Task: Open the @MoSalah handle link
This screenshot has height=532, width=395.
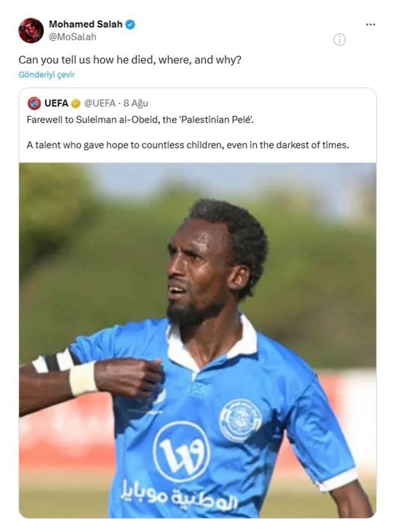Action: pyautogui.click(x=72, y=37)
